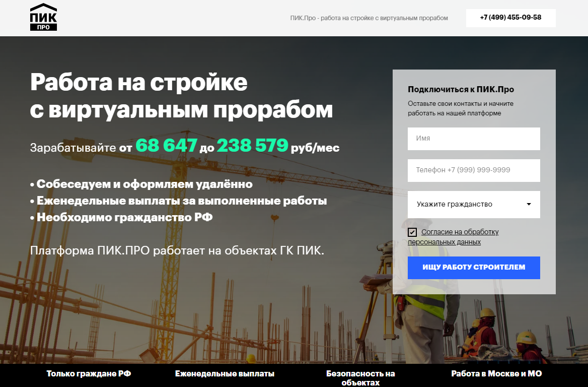Select the header tagline ПИК.Про - работа на стройке
Screen dimensions: 588x387
click(369, 18)
